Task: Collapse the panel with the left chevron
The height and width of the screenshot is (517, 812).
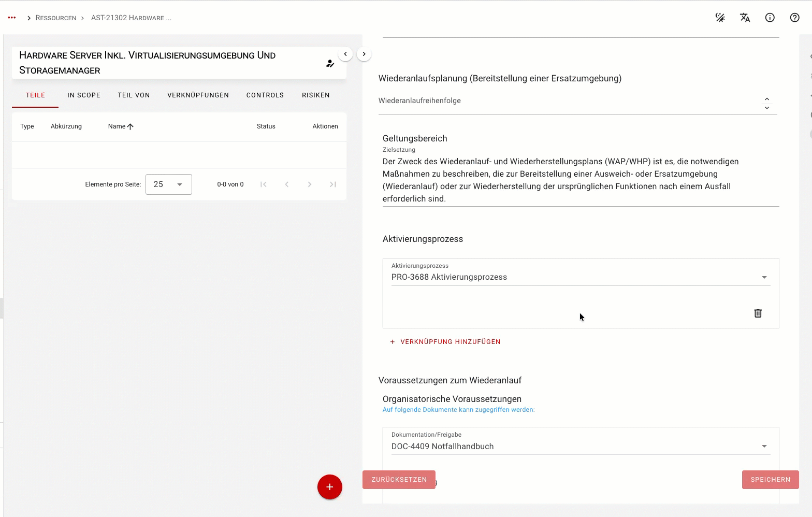Action: [x=345, y=54]
